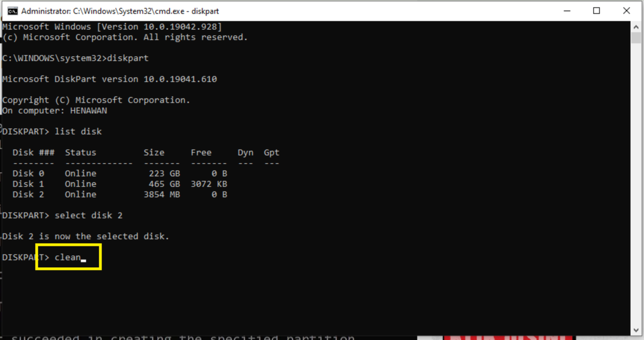Minimize the diskpart command window

(567, 11)
